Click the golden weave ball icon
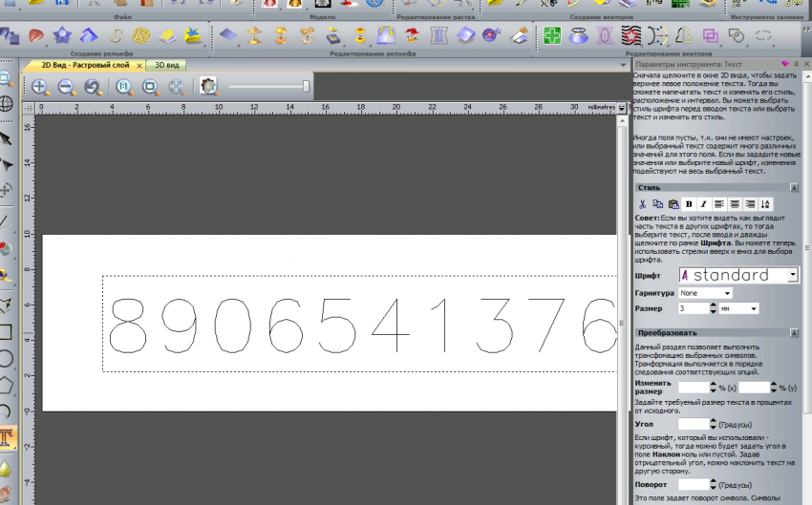Screen dimensions: 812x505 [140, 35]
